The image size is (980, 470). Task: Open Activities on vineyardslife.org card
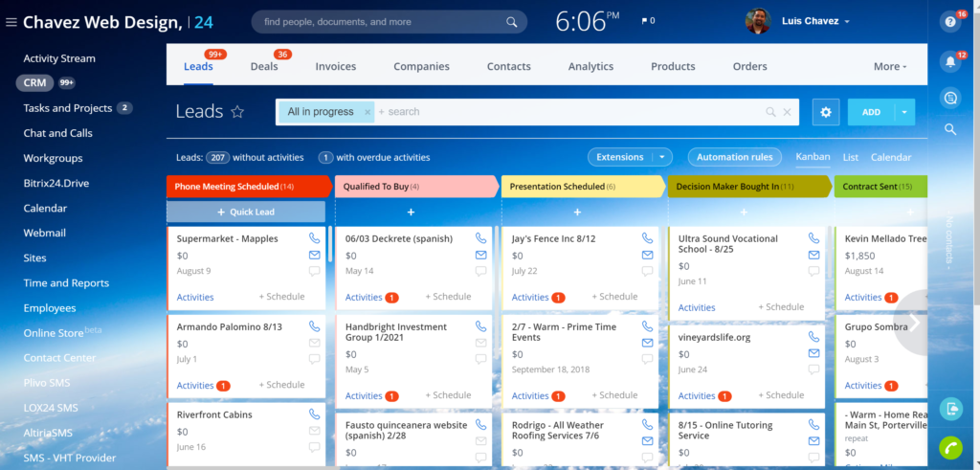pos(697,395)
